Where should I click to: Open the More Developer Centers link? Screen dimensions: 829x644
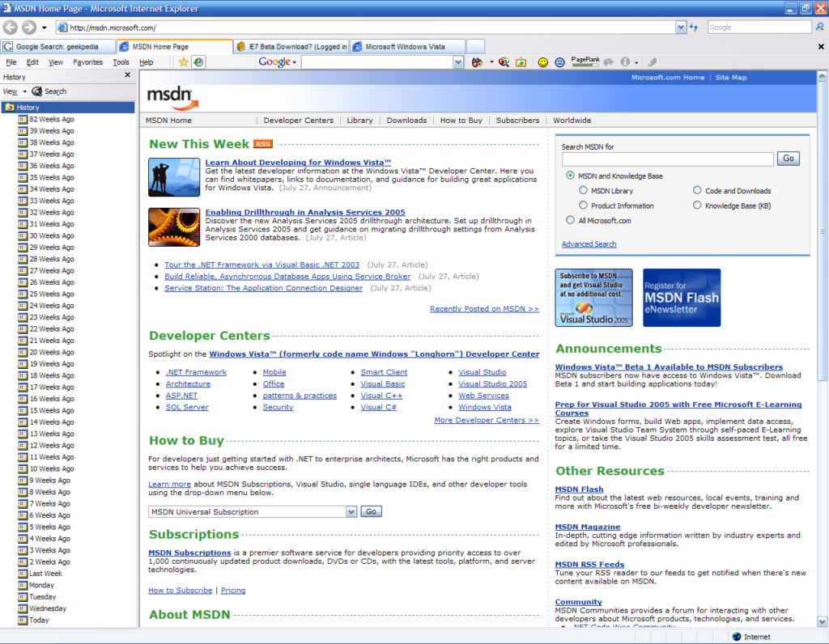(x=487, y=420)
